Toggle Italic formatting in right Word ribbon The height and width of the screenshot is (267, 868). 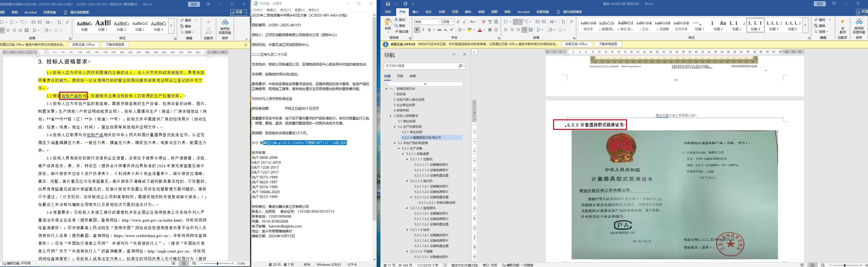click(x=423, y=30)
